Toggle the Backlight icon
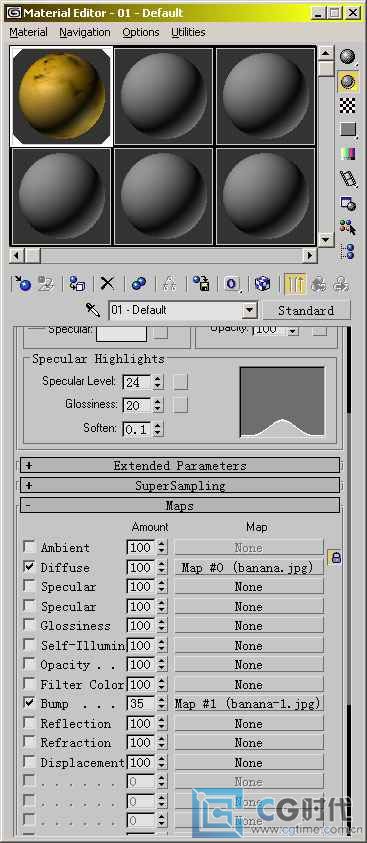This screenshot has height=843, width=367. coord(349,81)
